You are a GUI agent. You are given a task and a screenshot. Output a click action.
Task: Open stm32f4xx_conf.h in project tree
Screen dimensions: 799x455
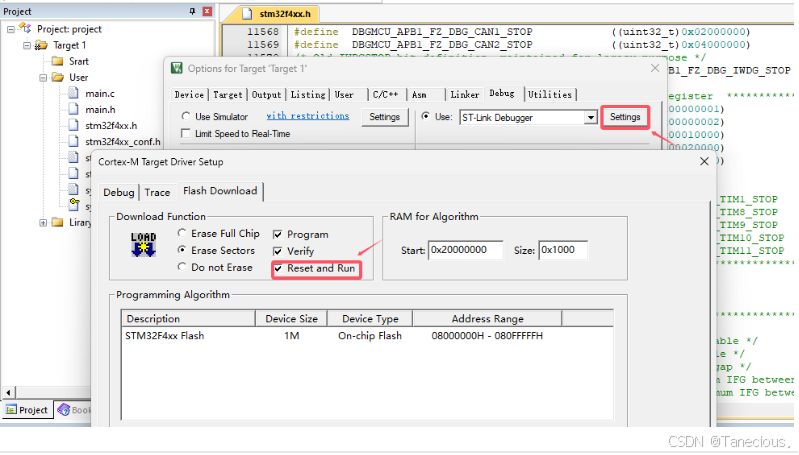coord(122,141)
